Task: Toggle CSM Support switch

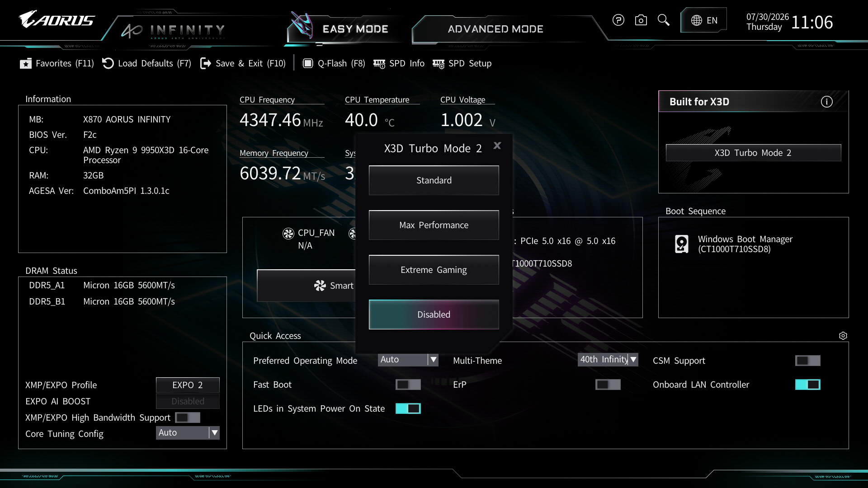Action: coord(808,361)
